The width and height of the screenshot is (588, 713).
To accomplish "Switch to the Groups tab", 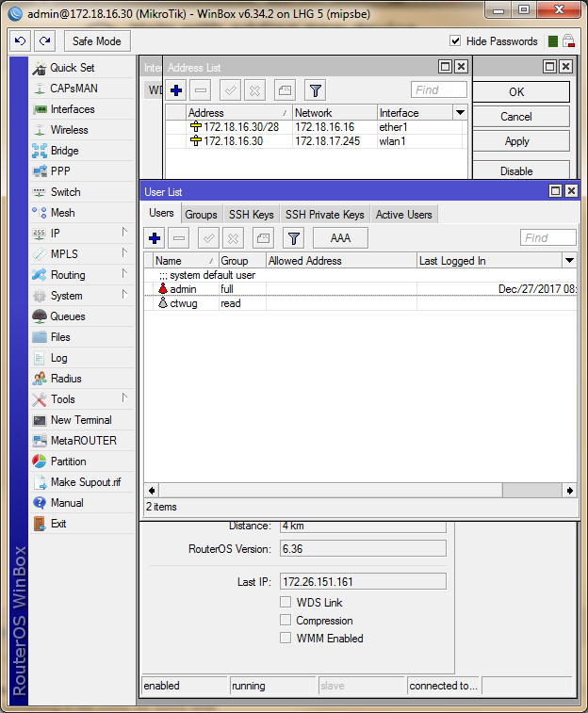I will [201, 215].
